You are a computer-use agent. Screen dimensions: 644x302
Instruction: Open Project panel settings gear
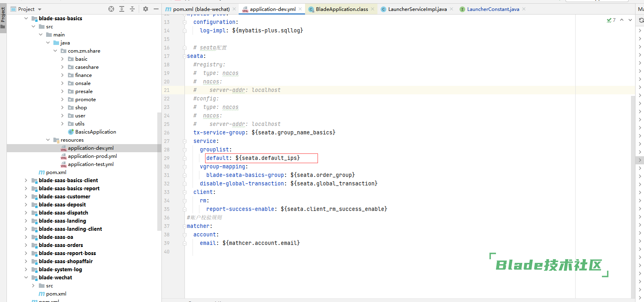[146, 9]
